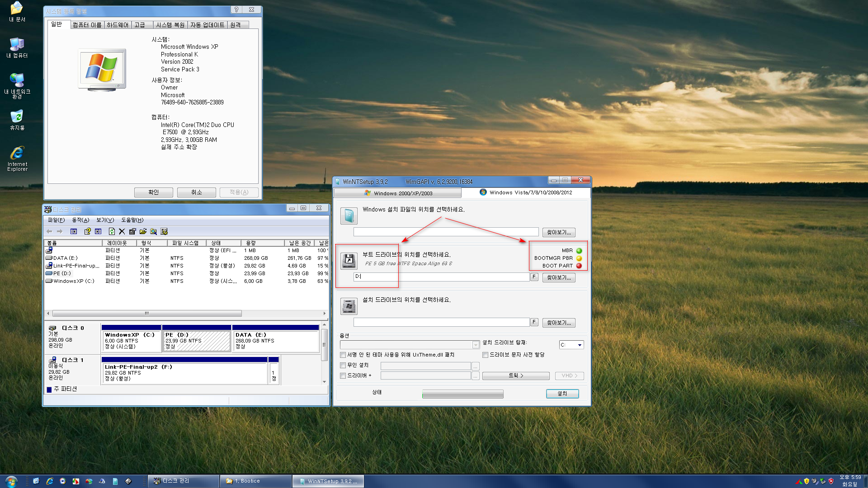Enable the 드라이버 + checkbox
The width and height of the screenshot is (868, 488).
[x=343, y=376]
